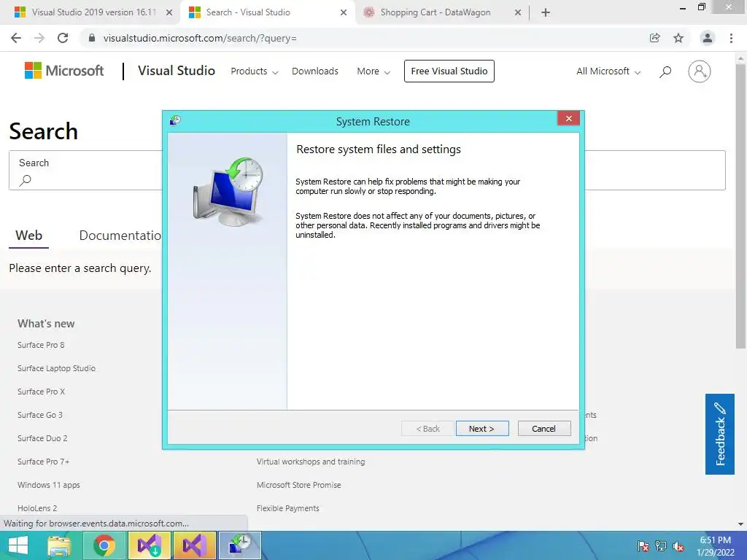Open Virtual workshops and training link

pyautogui.click(x=311, y=462)
